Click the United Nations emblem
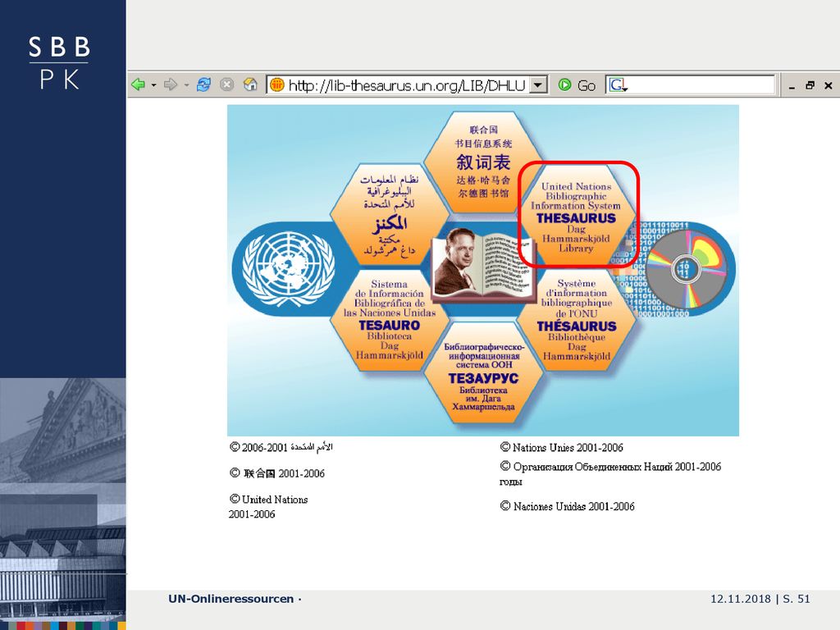 point(288,268)
